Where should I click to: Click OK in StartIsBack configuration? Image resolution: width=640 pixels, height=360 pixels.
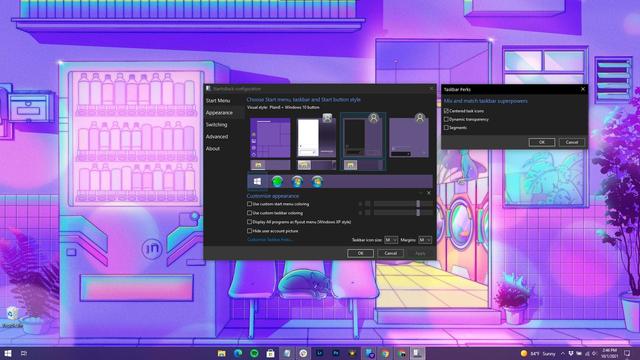(x=360, y=253)
